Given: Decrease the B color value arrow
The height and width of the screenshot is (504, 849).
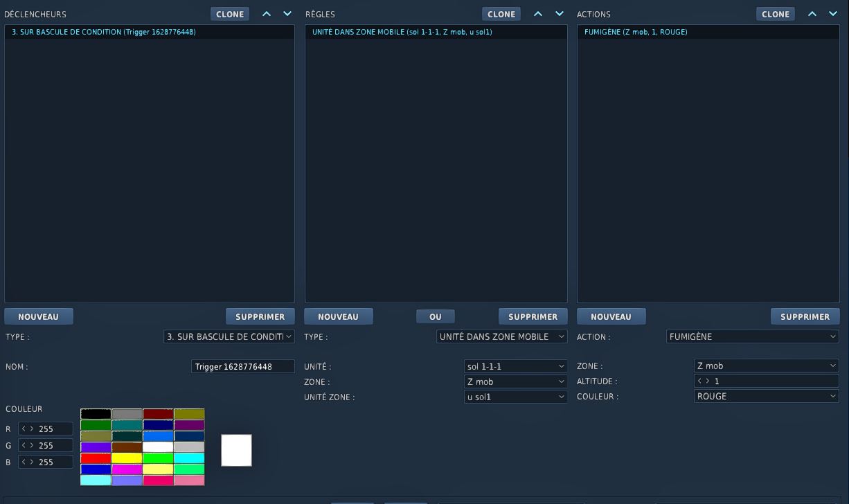Looking at the screenshot, I should tap(24, 462).
